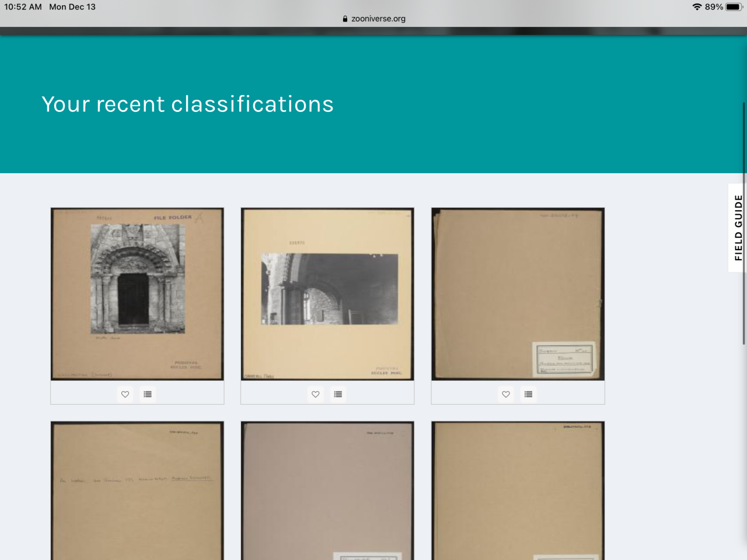
Task: Tap the zooniverse.org address bar
Action: [374, 19]
